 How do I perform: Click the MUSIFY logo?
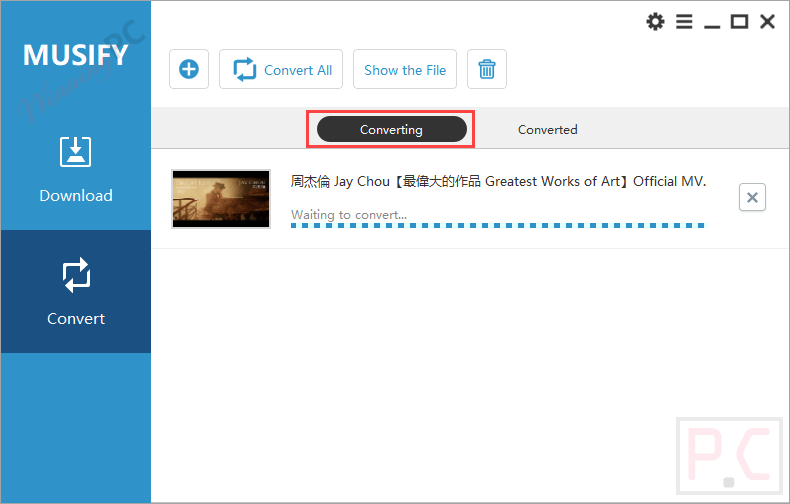(76, 55)
